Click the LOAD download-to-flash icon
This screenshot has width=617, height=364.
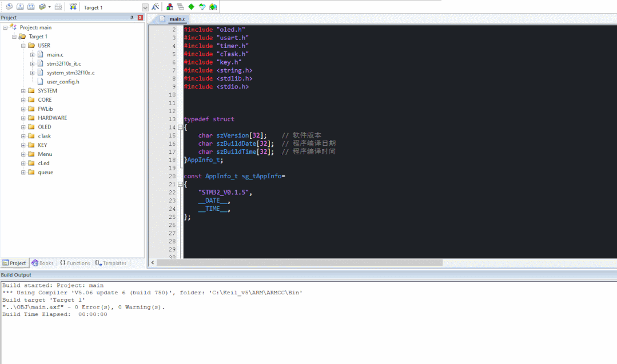click(73, 7)
